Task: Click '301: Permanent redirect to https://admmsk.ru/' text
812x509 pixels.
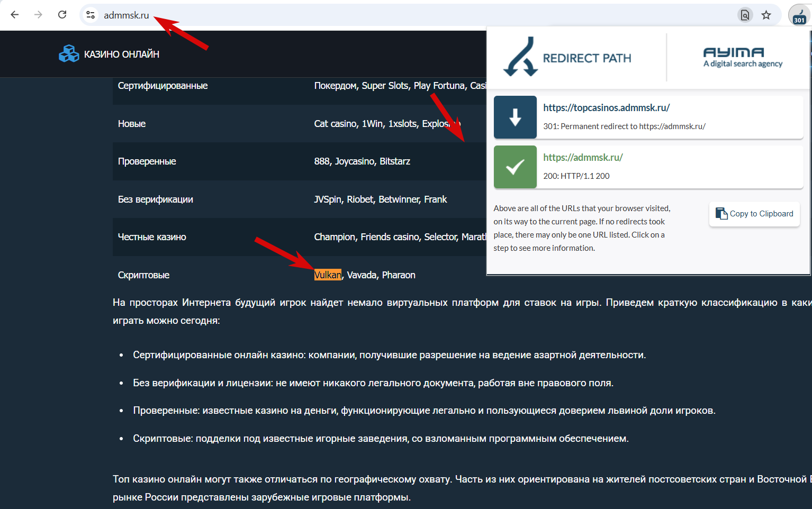Action: tap(624, 126)
